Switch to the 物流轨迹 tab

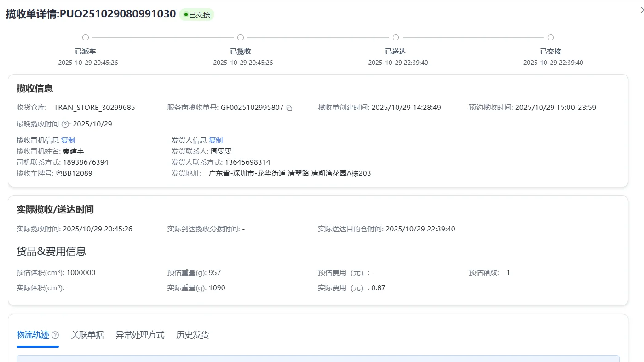(x=33, y=335)
